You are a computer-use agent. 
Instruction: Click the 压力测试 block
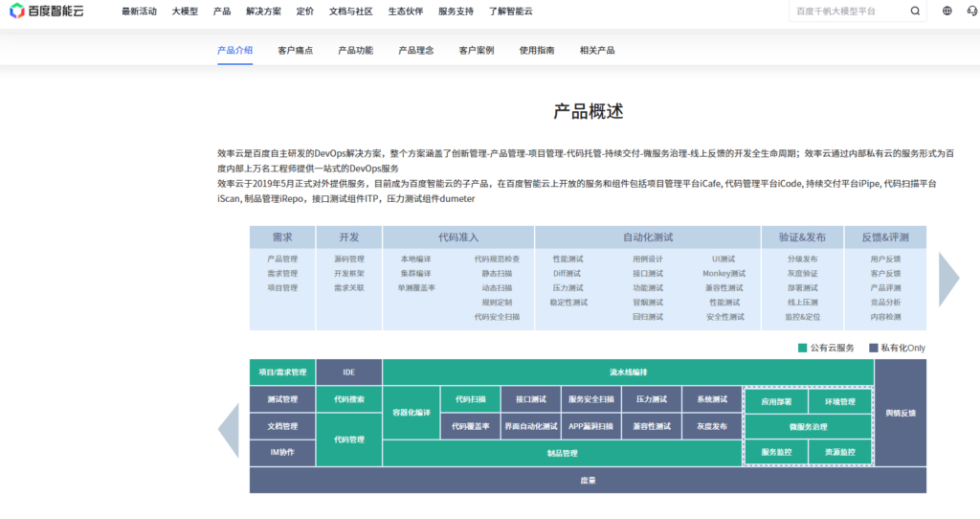pyautogui.click(x=651, y=399)
